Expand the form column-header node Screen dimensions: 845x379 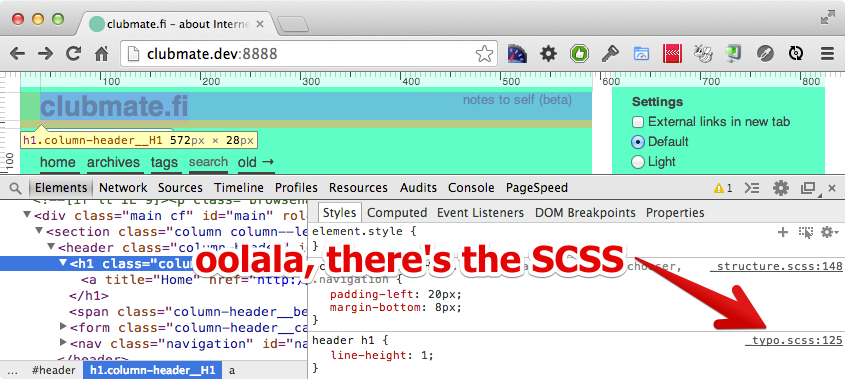(x=63, y=326)
